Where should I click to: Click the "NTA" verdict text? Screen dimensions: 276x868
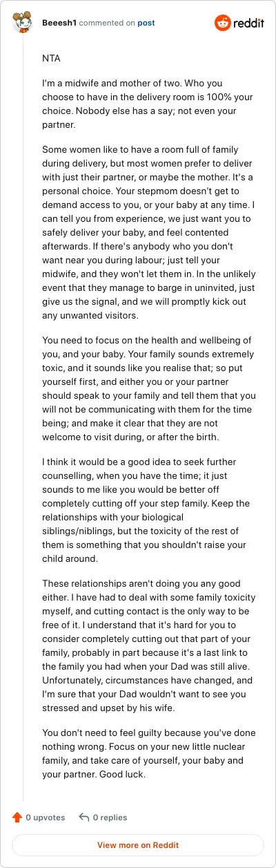point(51,59)
